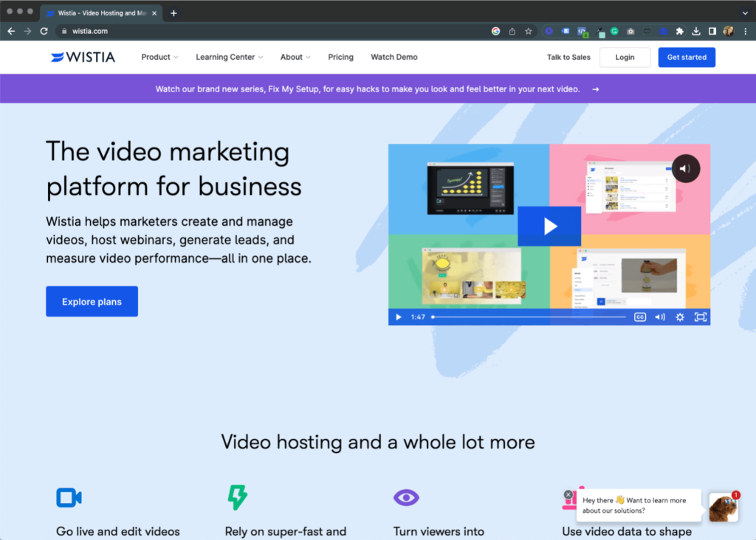This screenshot has height=540, width=756.
Task: Expand the Product dropdown menu
Action: pos(159,57)
